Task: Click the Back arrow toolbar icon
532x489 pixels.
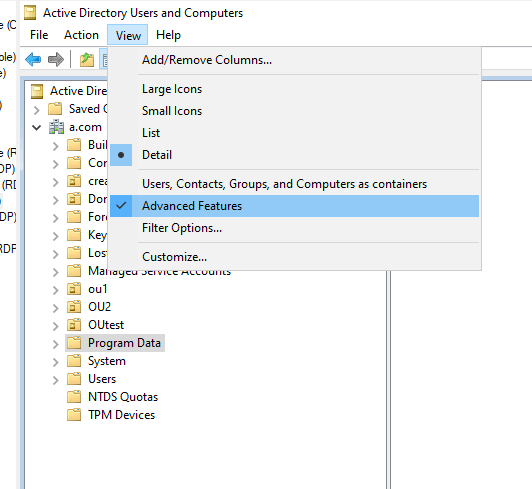Action: (x=33, y=60)
